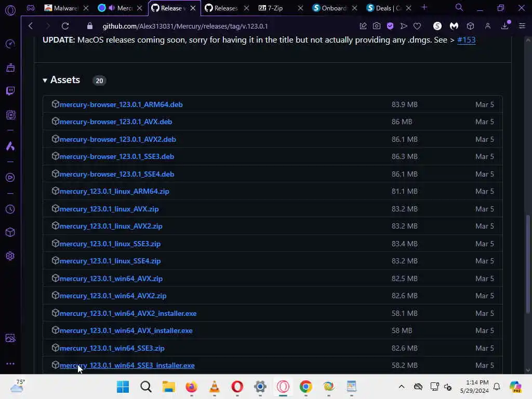The width and height of the screenshot is (532, 399).
Task: Download mercury_123.0.1_linux_SSE3.zip
Action: tap(110, 244)
